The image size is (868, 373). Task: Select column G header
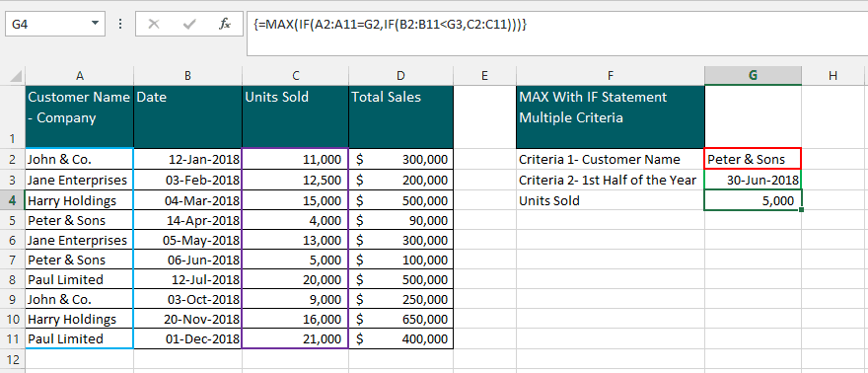tap(753, 76)
